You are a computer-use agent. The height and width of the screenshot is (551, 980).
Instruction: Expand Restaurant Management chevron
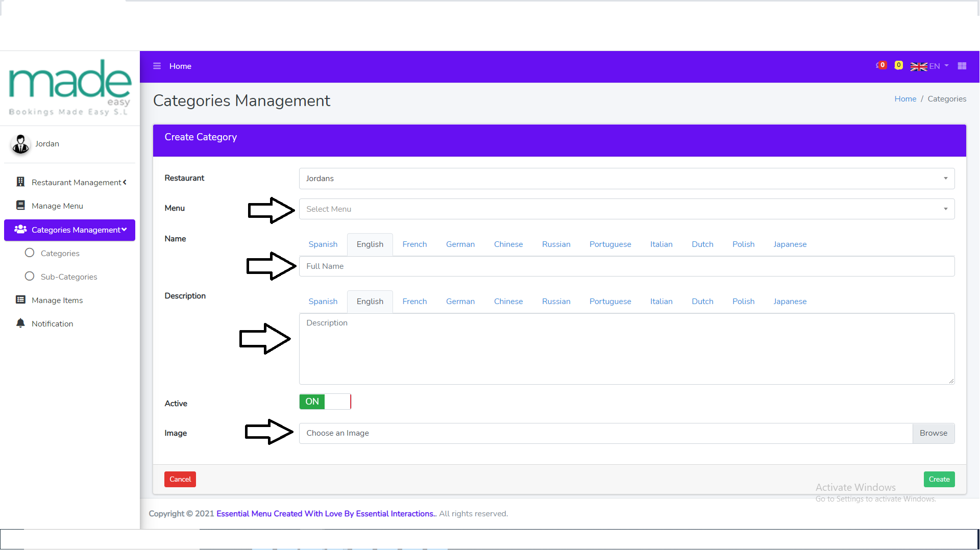(x=125, y=182)
